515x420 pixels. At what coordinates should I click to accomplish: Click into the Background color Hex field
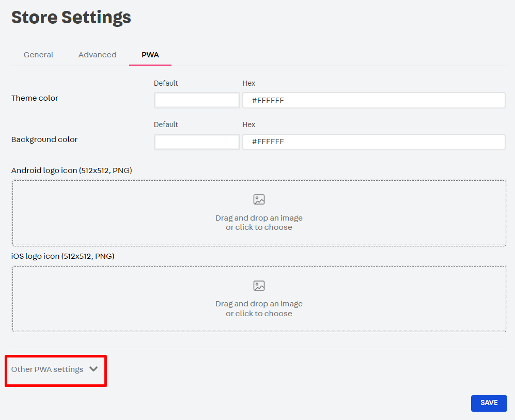(x=373, y=142)
